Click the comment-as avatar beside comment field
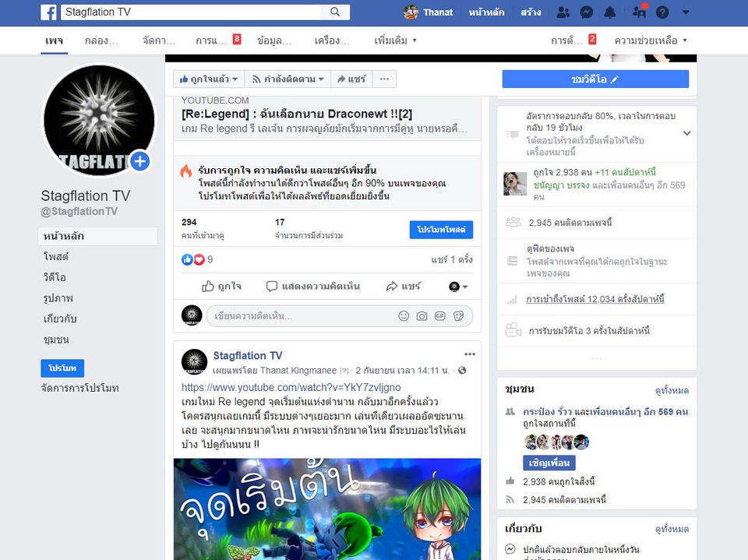 pyautogui.click(x=192, y=315)
